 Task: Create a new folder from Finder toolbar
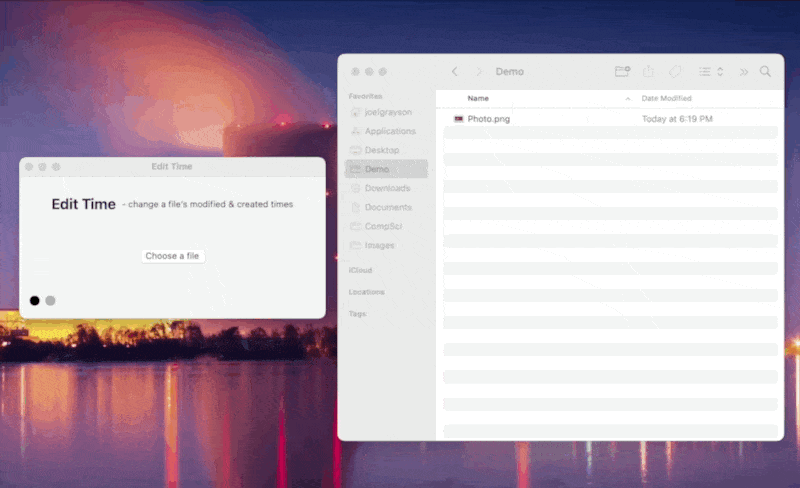pos(622,72)
